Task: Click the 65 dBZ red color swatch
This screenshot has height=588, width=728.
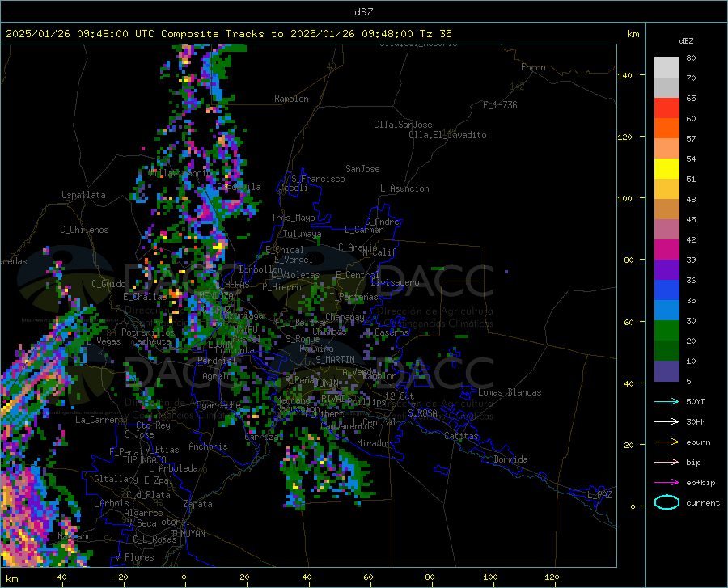Action: click(x=667, y=108)
